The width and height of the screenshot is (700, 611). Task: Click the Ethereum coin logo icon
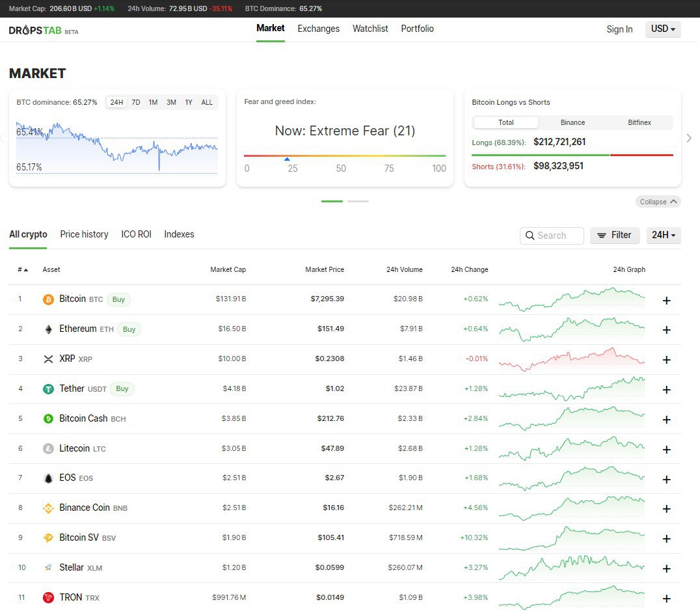[x=48, y=329]
